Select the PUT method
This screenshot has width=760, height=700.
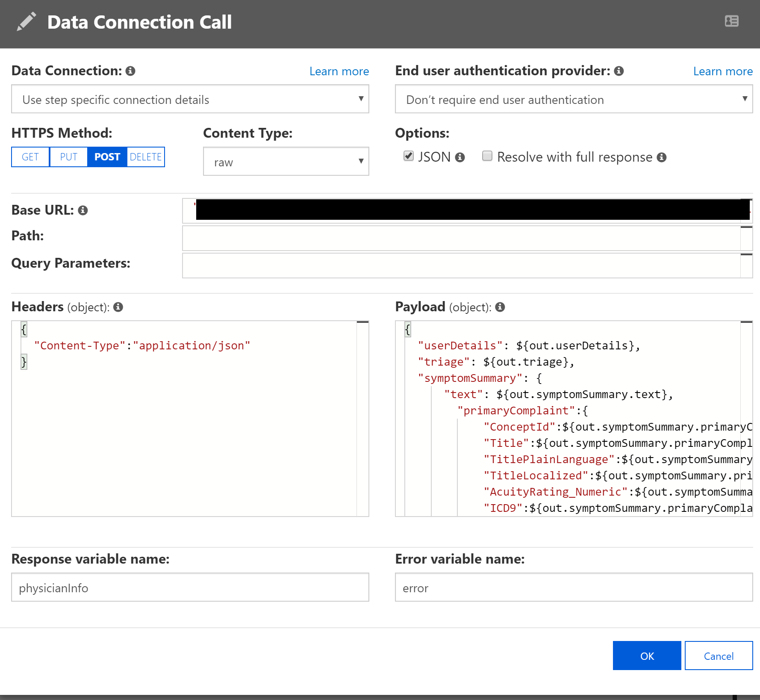click(68, 157)
